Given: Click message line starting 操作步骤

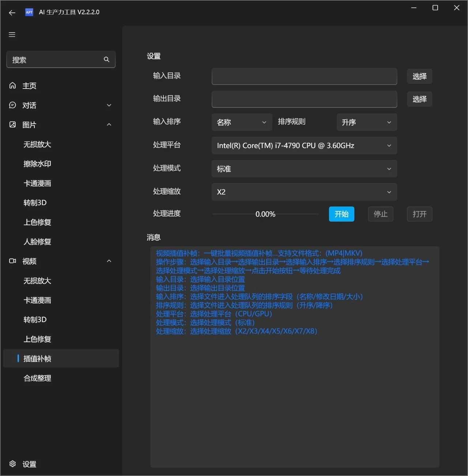Looking at the screenshot, I should pyautogui.click(x=292, y=266).
